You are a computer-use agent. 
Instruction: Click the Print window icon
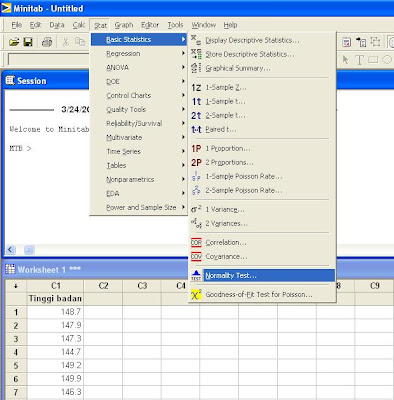47,42
